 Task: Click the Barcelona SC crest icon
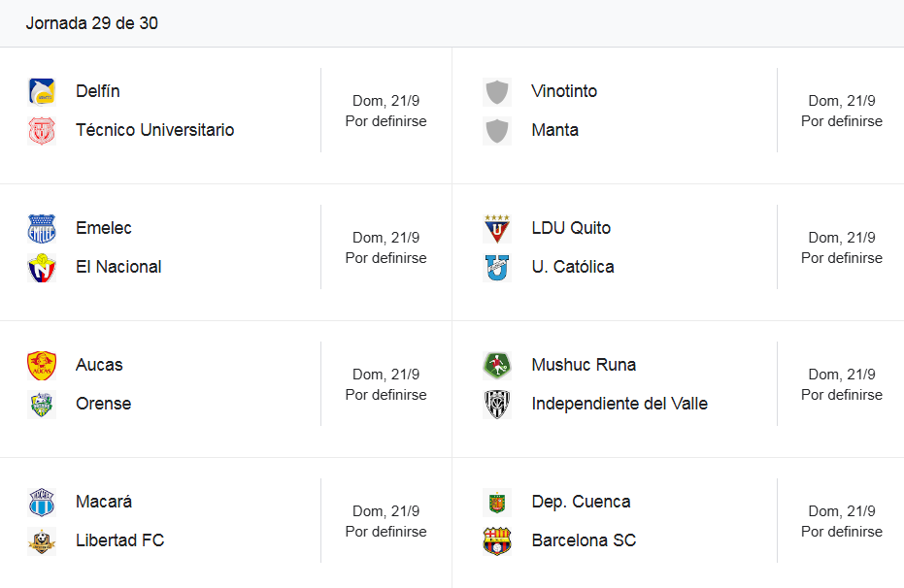[497, 540]
